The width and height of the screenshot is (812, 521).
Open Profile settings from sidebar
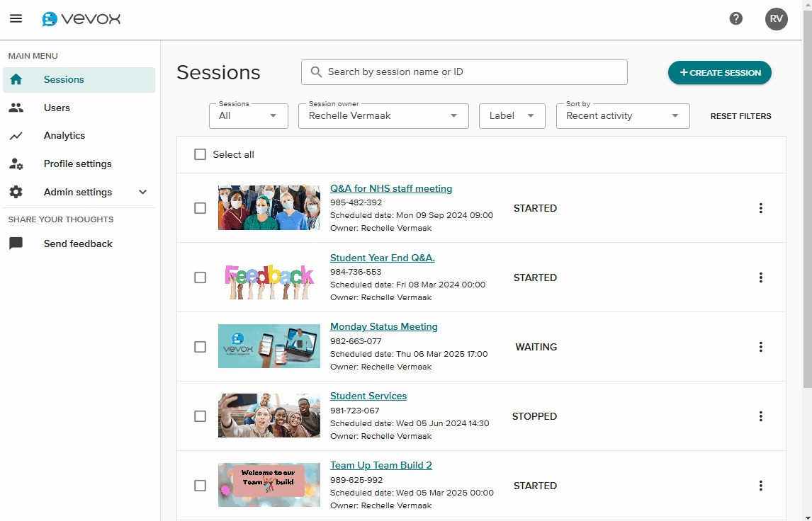click(x=77, y=164)
